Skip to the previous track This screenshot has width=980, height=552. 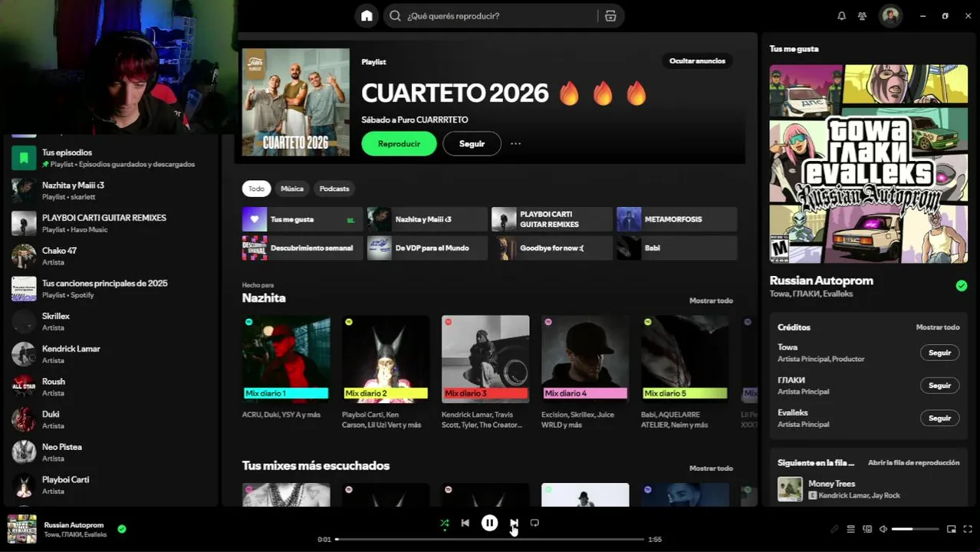465,523
